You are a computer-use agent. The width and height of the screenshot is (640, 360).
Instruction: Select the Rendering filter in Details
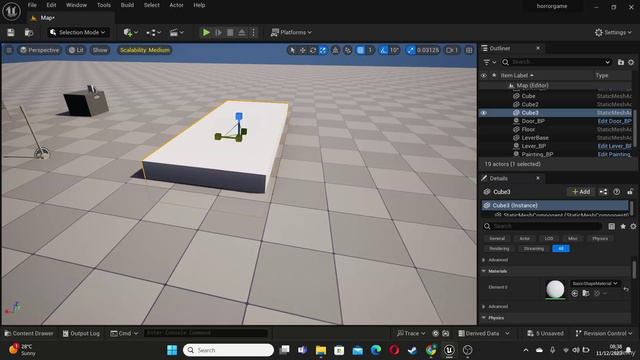click(499, 249)
